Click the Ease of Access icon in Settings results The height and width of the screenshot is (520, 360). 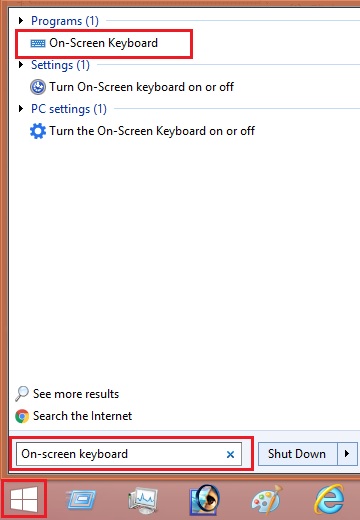pos(38,87)
